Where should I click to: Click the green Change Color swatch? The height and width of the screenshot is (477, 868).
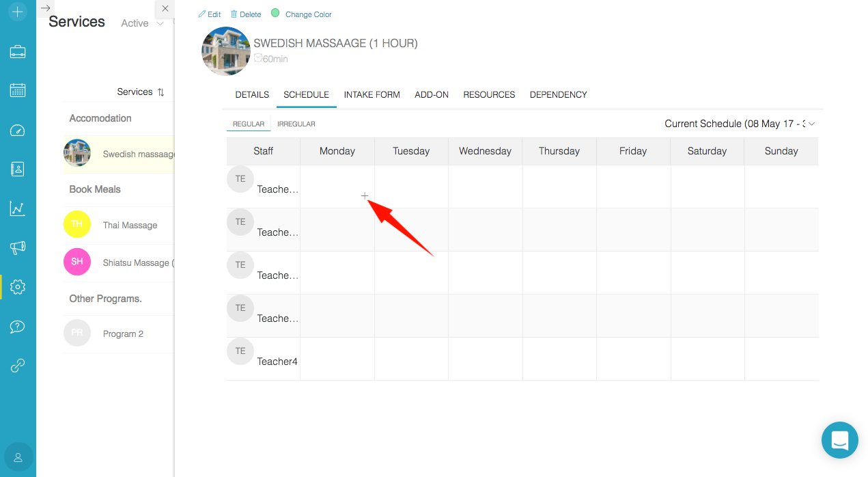click(275, 13)
